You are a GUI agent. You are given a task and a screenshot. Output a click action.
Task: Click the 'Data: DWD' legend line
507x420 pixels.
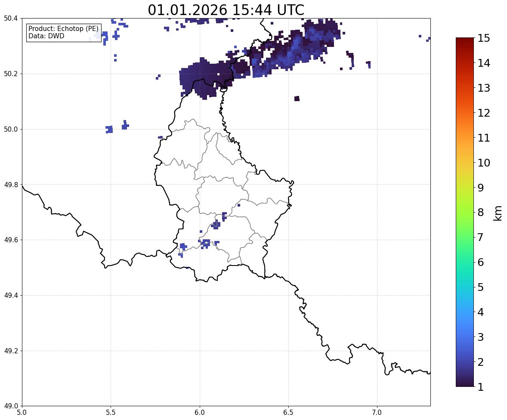(x=46, y=36)
